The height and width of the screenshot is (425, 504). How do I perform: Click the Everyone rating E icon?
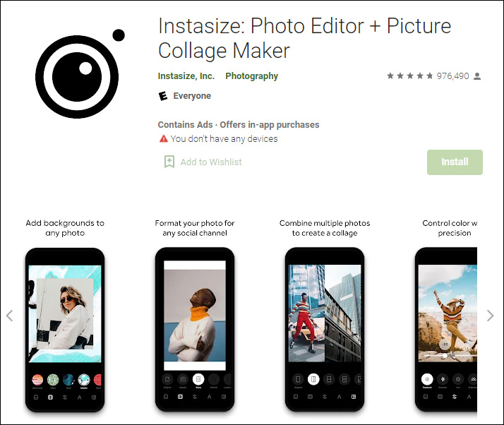[163, 96]
